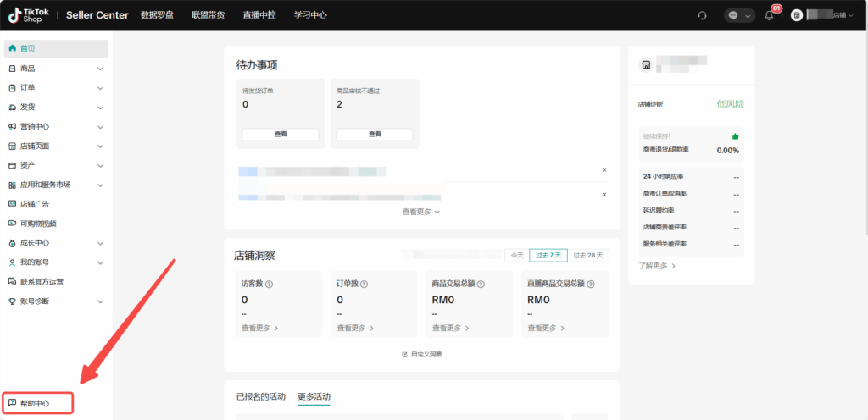Open the notifications bell icon
The width and height of the screenshot is (868, 420).
click(x=769, y=15)
